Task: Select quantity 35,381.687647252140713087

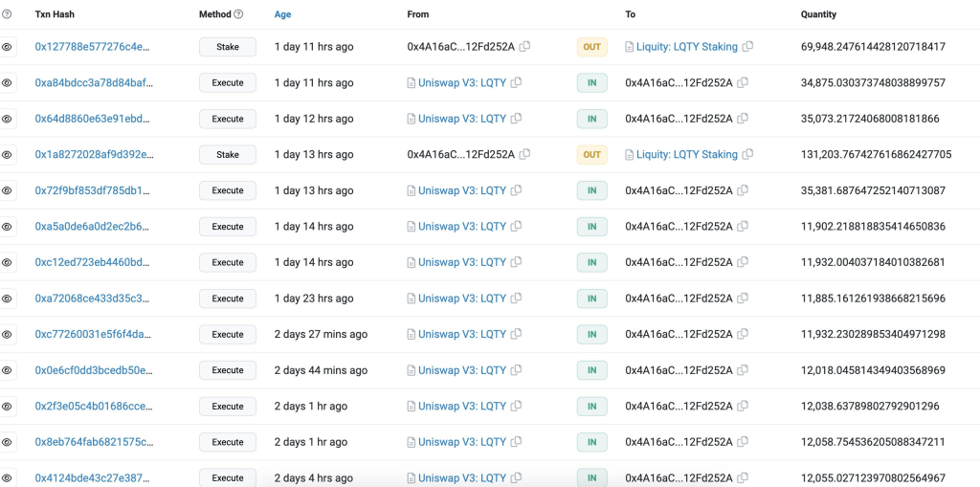Action: click(x=873, y=190)
